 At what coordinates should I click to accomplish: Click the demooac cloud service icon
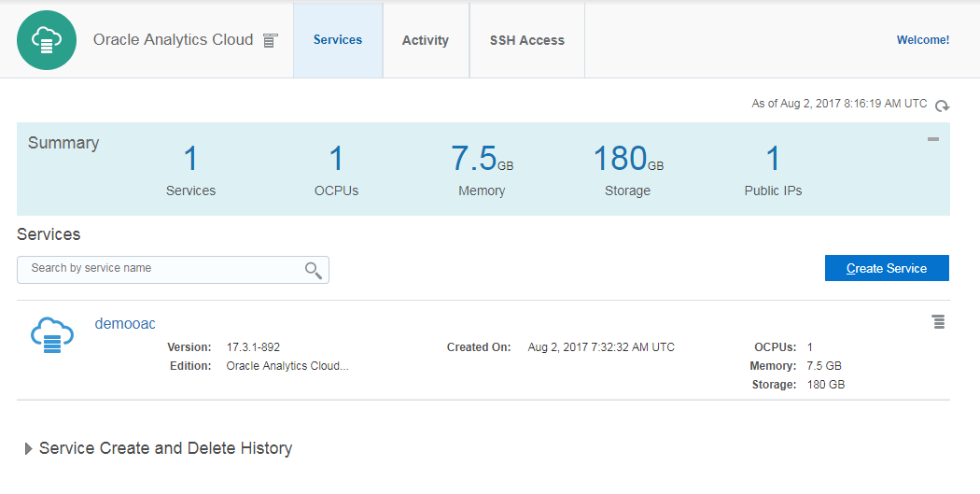(x=52, y=334)
